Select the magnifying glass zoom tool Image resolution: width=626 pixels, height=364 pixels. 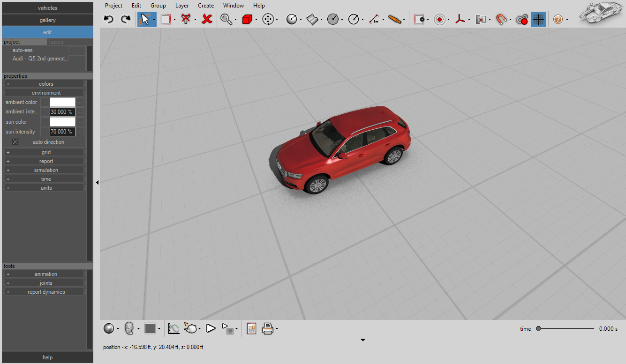226,19
